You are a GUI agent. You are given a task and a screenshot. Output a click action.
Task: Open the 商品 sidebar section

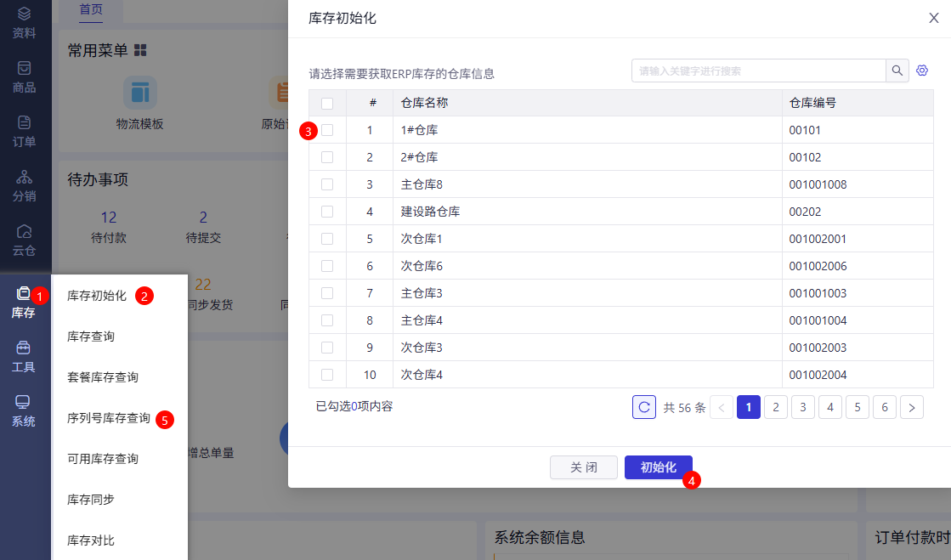(x=25, y=77)
